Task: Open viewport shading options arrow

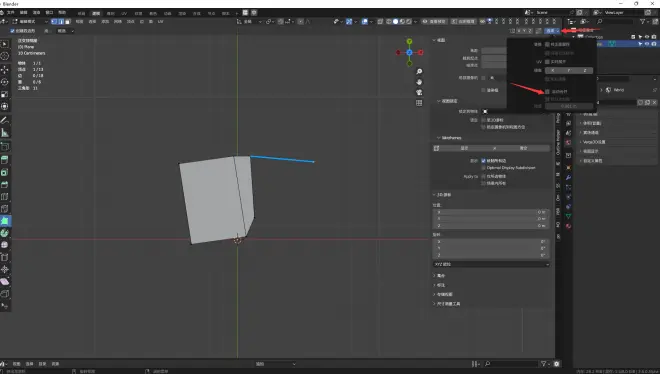Action: (415, 21)
